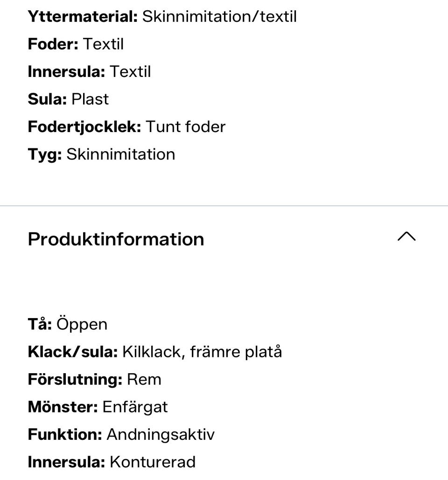Click the Funktion: Andningsaktiv row

pyautogui.click(x=121, y=434)
